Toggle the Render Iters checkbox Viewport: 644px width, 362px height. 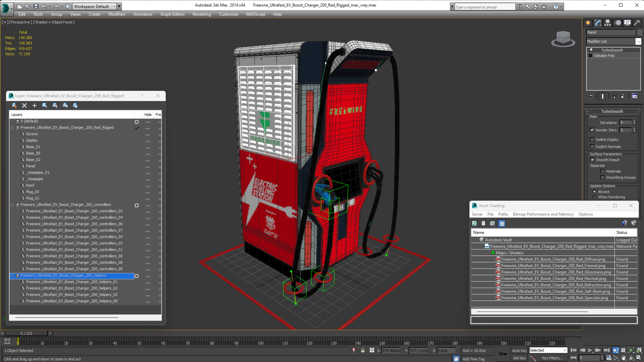tap(592, 130)
